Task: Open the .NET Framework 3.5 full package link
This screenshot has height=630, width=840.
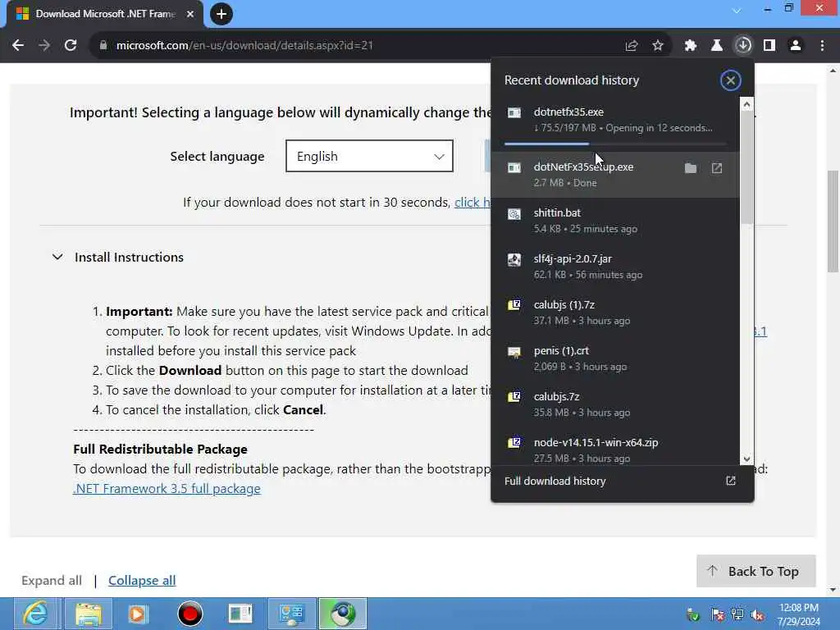Action: 167,489
